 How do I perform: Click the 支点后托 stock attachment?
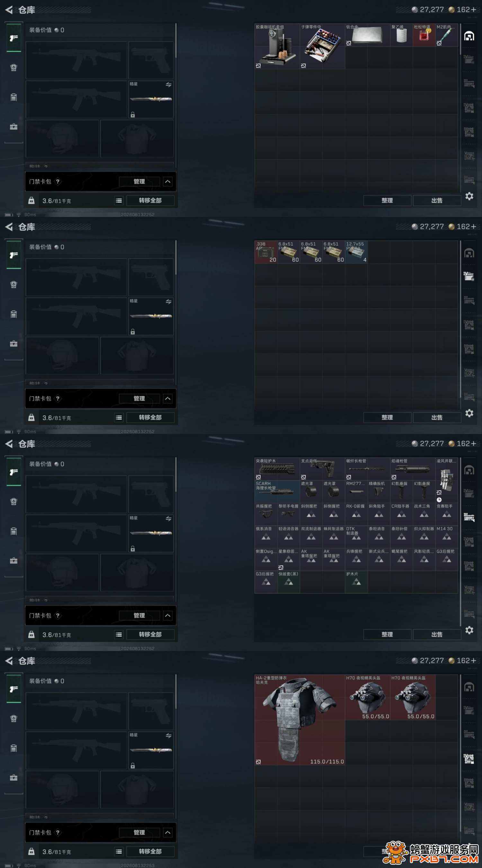pos(322,469)
